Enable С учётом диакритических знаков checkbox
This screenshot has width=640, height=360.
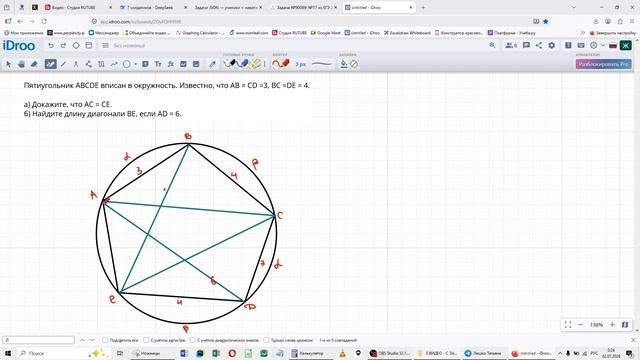tap(192, 340)
